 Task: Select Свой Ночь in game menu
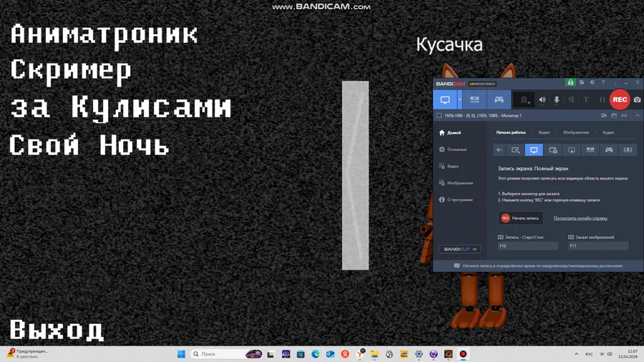point(89,144)
